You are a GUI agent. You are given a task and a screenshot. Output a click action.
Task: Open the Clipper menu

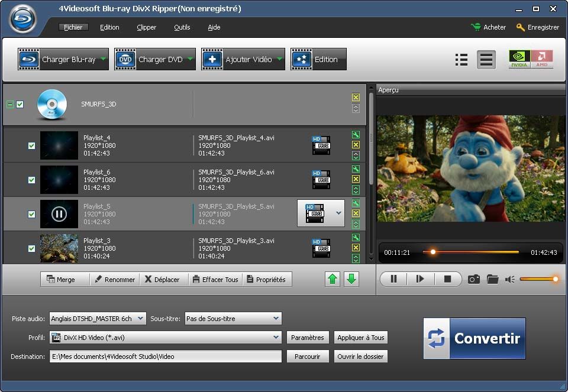[x=146, y=27]
